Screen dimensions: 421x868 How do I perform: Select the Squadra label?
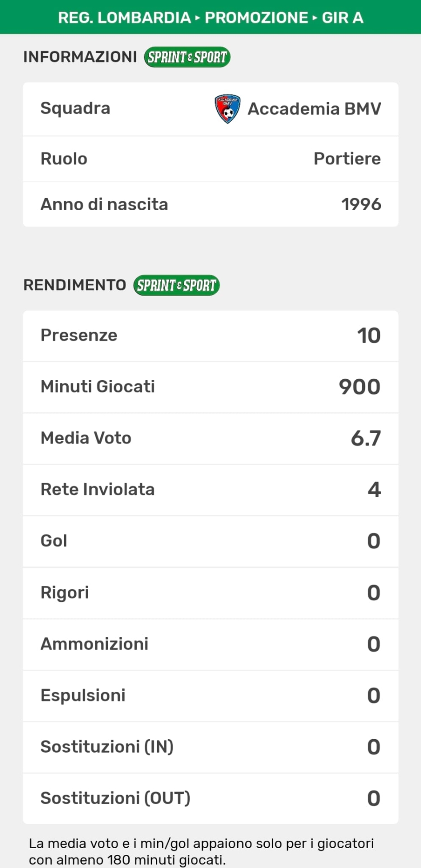(75, 108)
